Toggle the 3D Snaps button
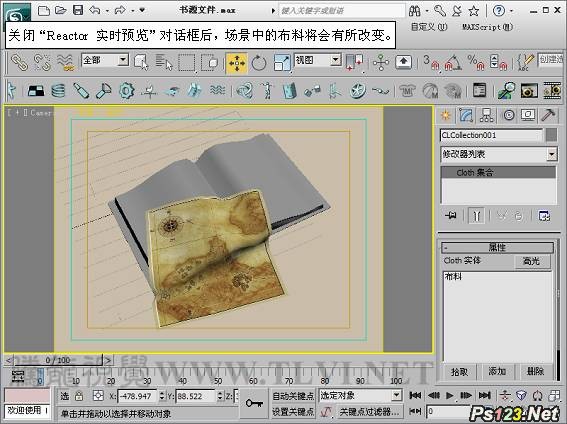Viewport: 567px width, 424px height. coord(431,62)
